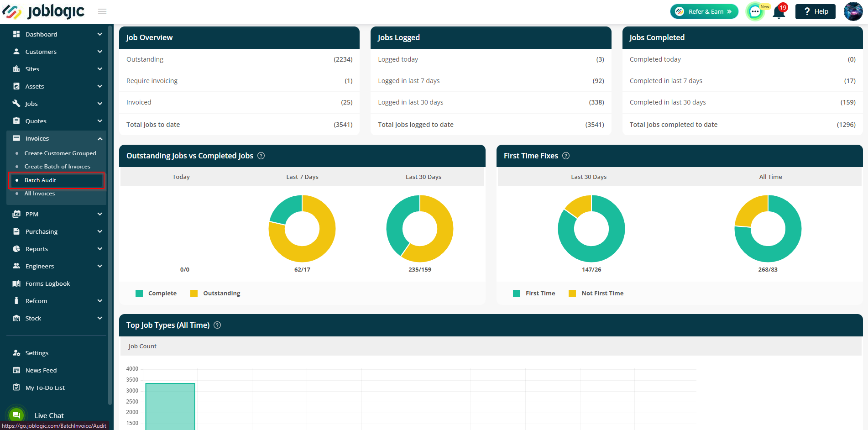Screen dimensions: 868x430
Task: Open News Feed menu label
Action: (41, 370)
